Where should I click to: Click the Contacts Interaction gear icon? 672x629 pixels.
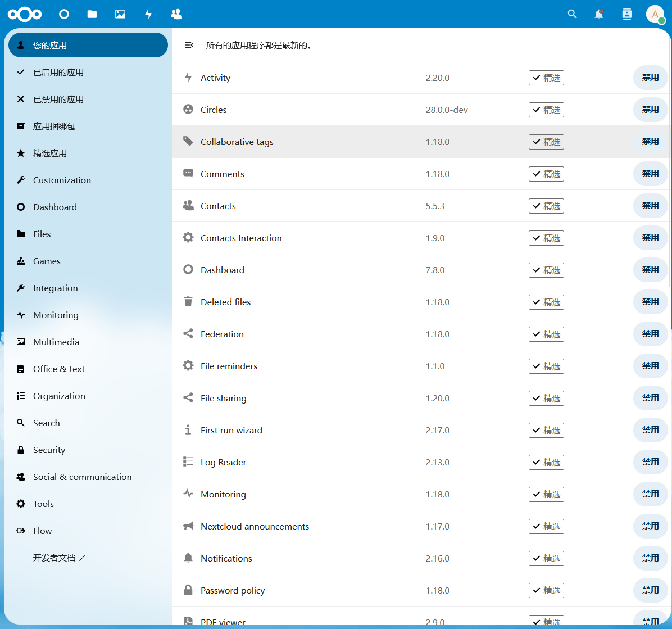point(188,238)
